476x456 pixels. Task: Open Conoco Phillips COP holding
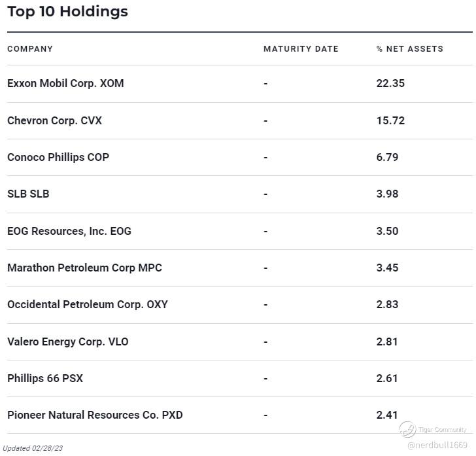[58, 157]
